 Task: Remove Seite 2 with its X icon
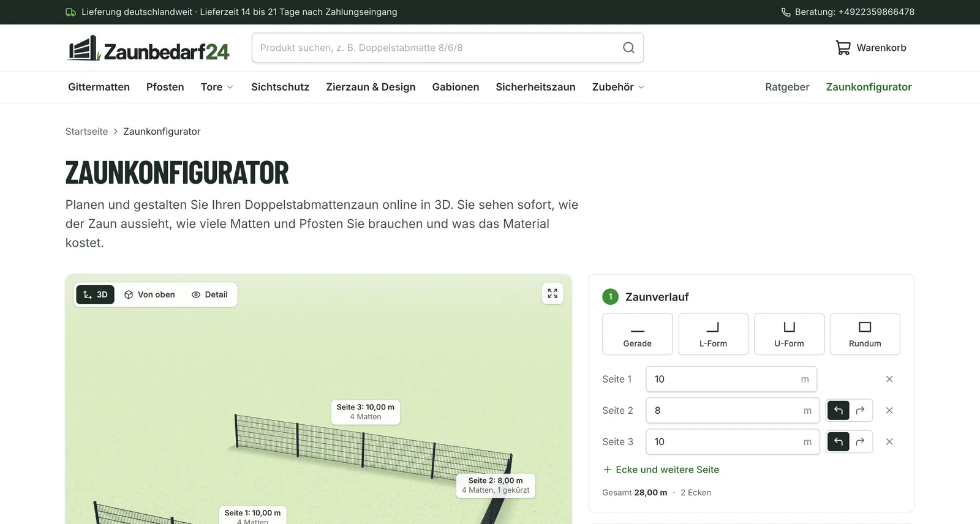click(x=889, y=410)
